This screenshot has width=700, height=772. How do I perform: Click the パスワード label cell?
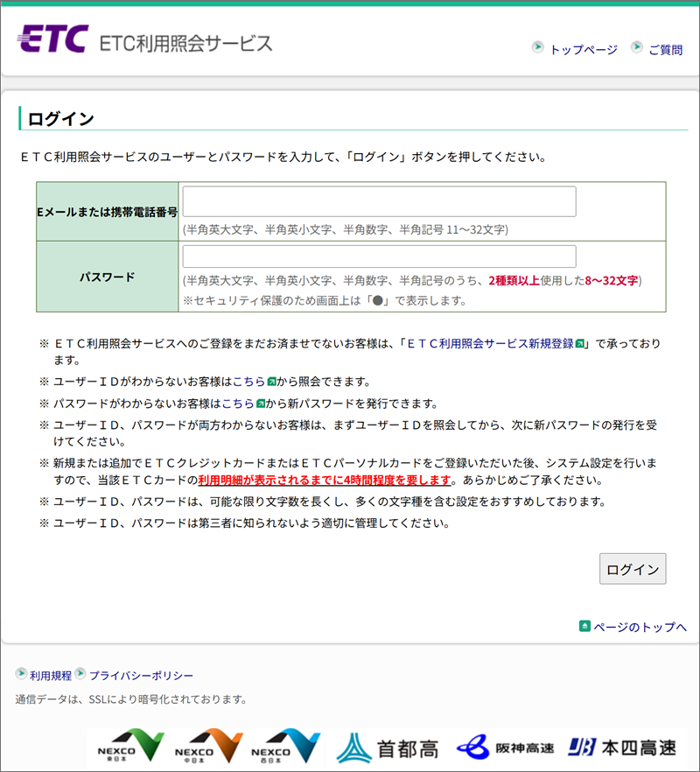coord(108,277)
